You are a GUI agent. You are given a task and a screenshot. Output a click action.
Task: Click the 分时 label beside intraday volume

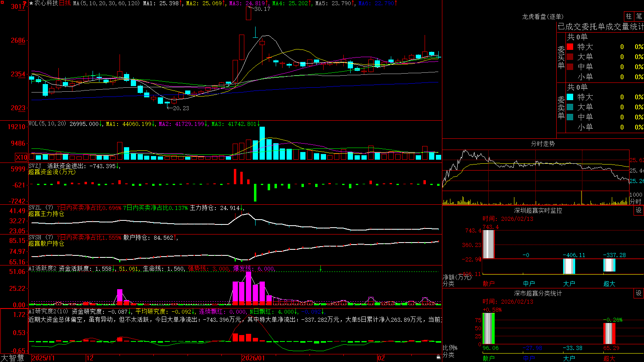click(636, 202)
